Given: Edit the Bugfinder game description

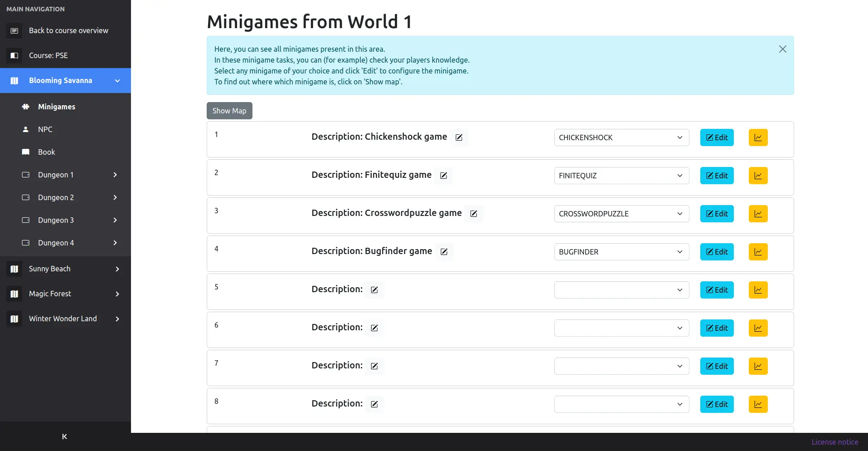Looking at the screenshot, I should 444,252.
